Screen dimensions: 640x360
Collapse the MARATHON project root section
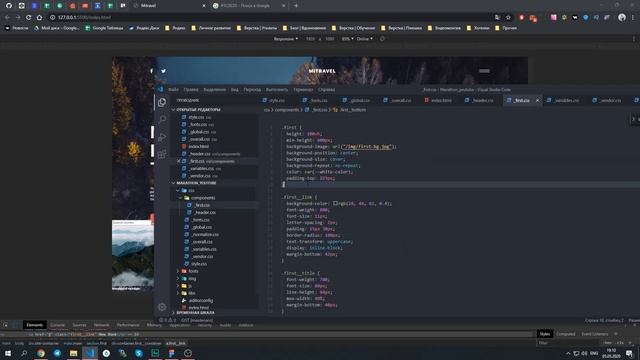(196, 183)
